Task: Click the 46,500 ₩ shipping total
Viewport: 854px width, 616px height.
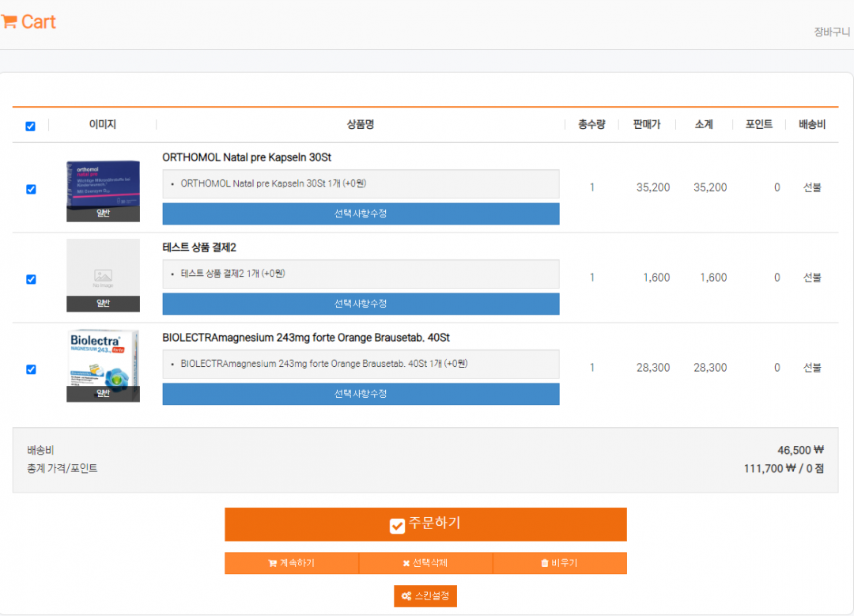Action: pyautogui.click(x=800, y=451)
